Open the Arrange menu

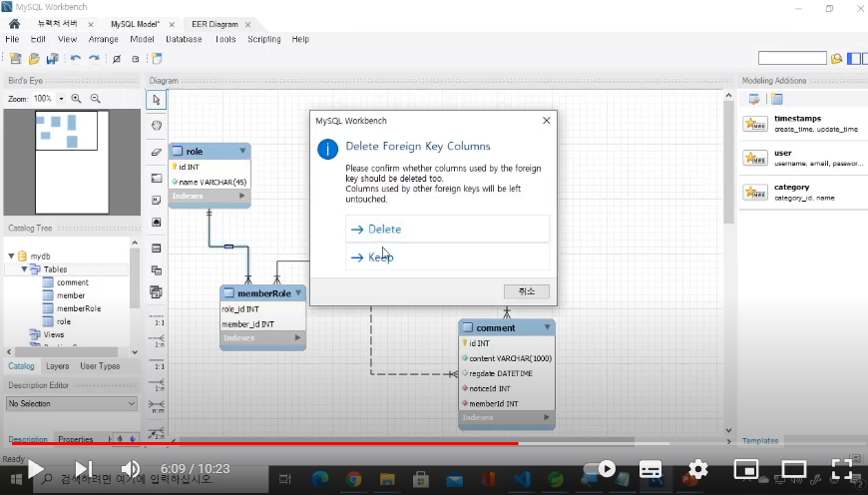[x=104, y=39]
